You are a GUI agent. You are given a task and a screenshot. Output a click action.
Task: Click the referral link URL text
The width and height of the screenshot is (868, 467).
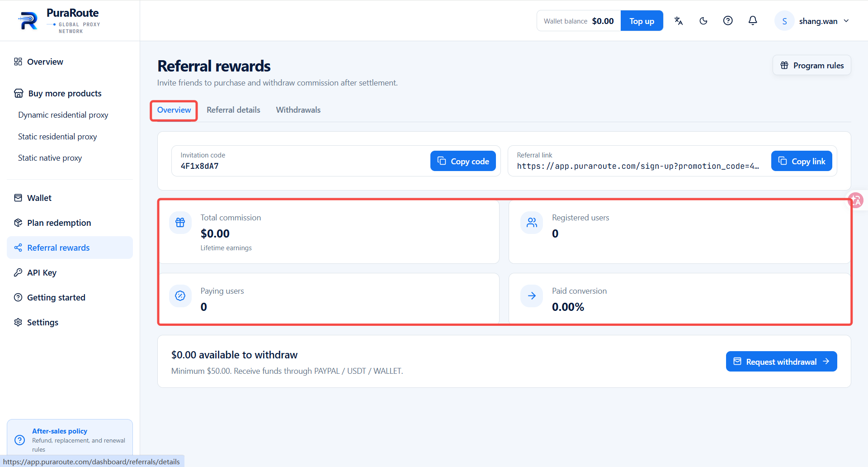click(638, 166)
